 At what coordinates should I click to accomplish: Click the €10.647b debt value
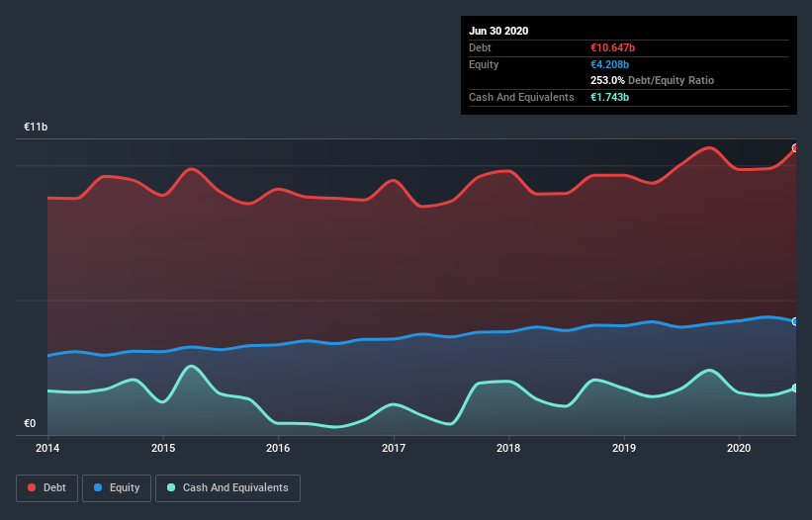pyautogui.click(x=612, y=47)
